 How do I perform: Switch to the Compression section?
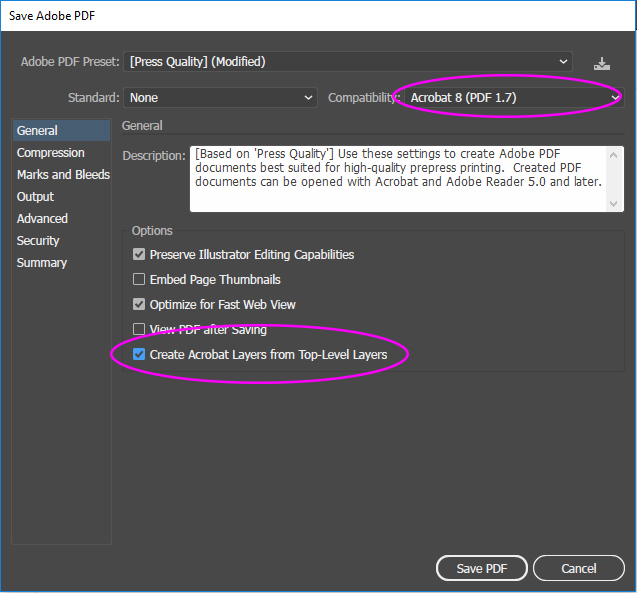pos(50,153)
